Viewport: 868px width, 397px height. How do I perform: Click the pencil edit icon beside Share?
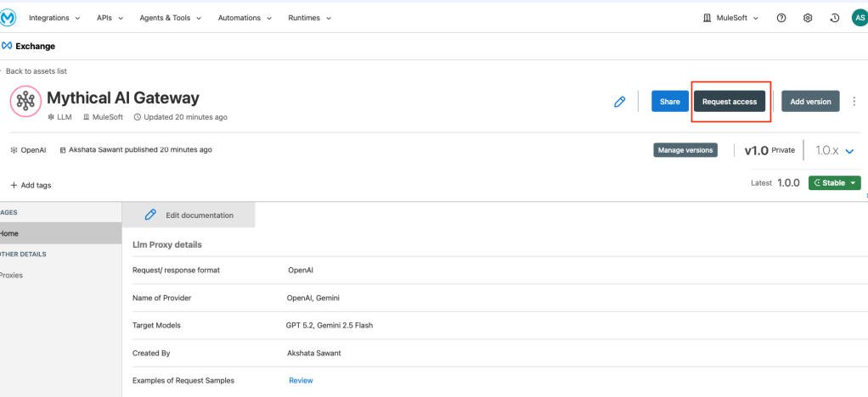[x=619, y=102]
